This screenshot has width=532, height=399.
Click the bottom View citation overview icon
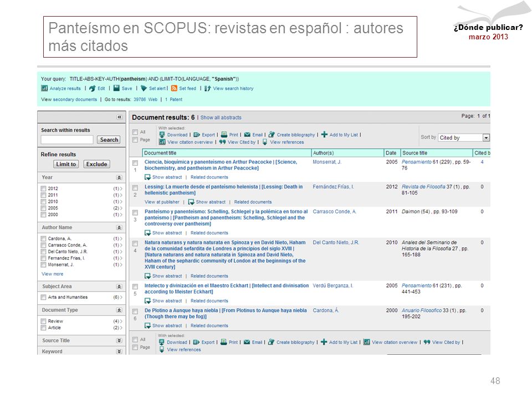point(367,342)
